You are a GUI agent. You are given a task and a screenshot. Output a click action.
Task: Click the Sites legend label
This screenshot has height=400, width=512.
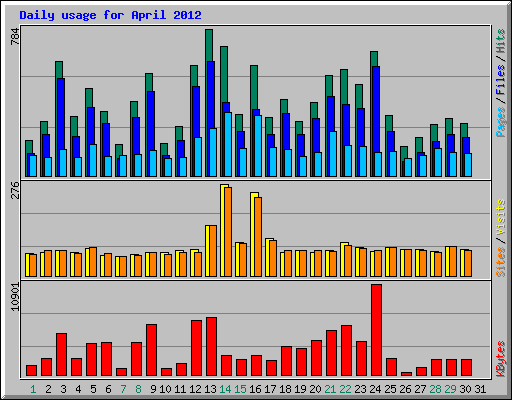(500, 262)
